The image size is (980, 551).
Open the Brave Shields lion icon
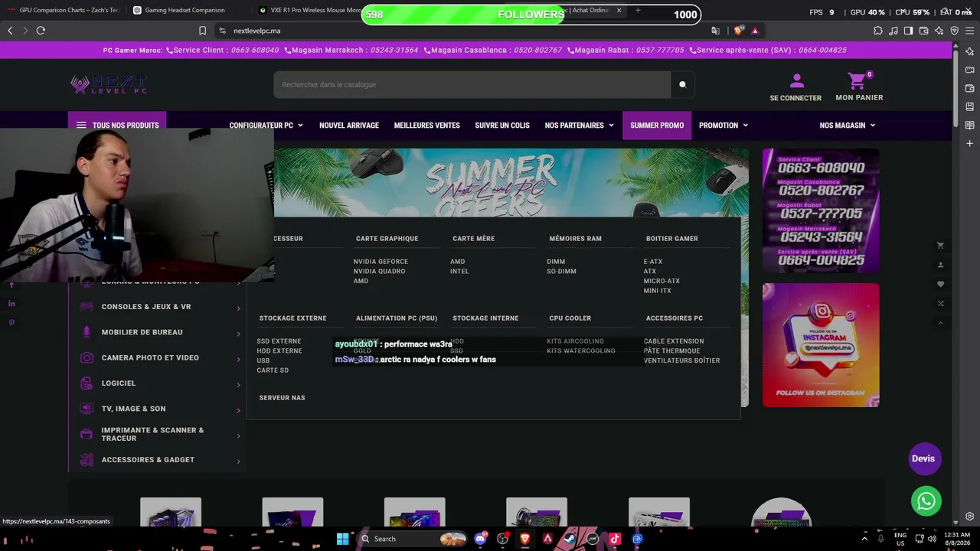(x=738, y=31)
